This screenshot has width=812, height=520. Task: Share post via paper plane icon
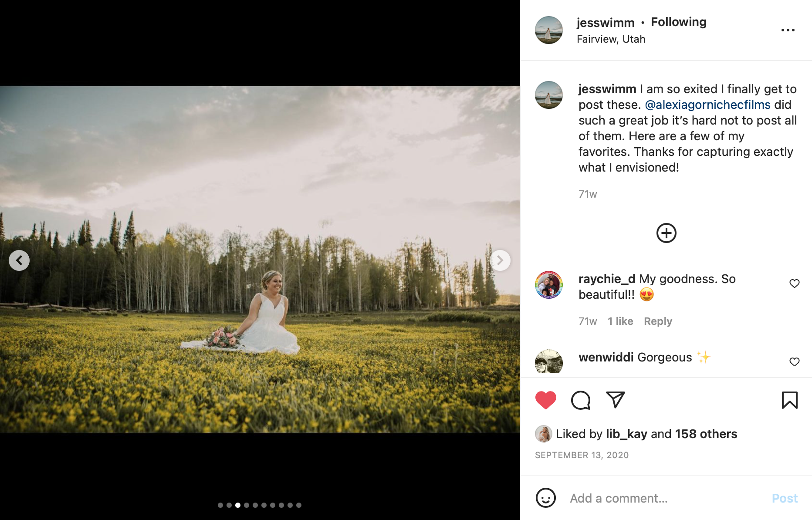point(616,400)
